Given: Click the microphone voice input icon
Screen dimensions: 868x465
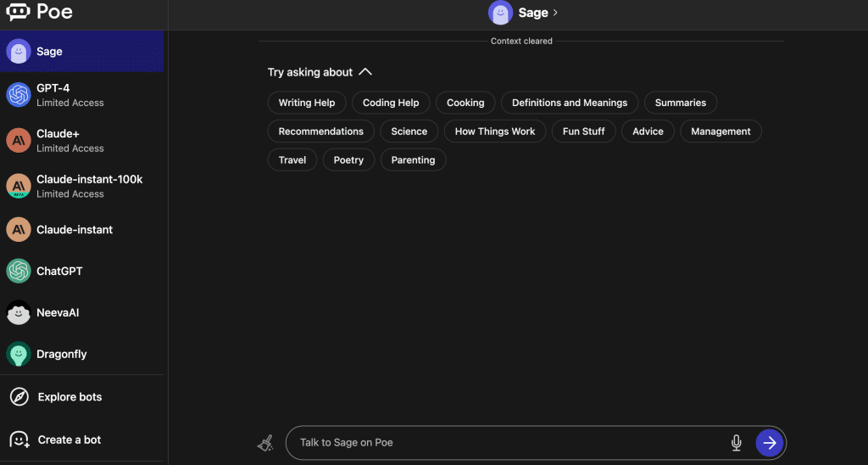Looking at the screenshot, I should [736, 442].
